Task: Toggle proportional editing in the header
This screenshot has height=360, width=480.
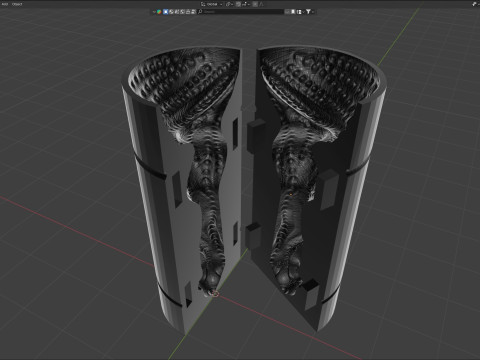Action: coord(255,4)
